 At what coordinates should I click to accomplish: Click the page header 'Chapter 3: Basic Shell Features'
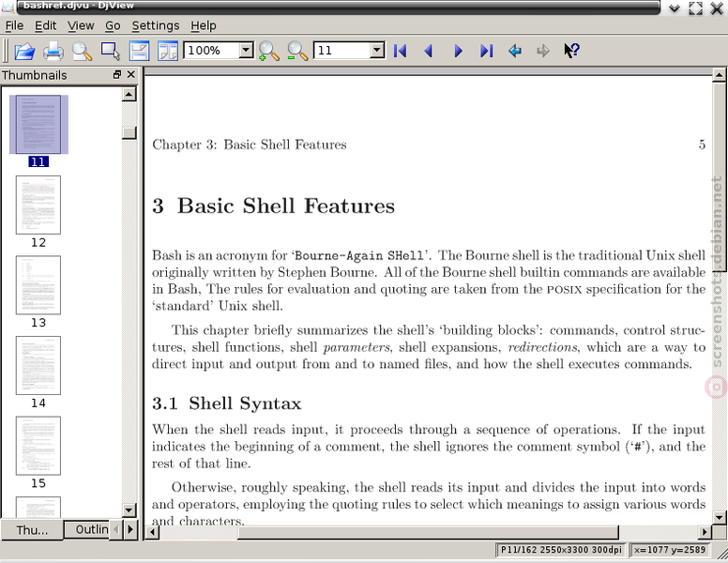[x=250, y=145]
